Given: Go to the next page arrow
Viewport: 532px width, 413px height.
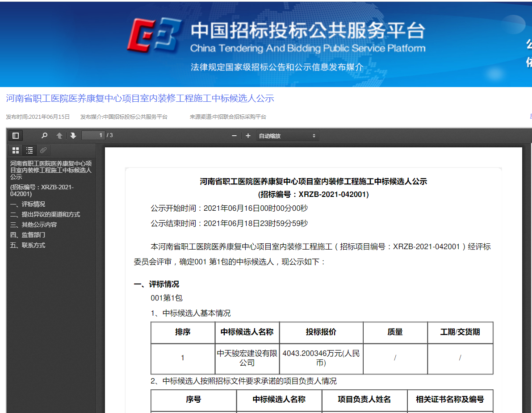Looking at the screenshot, I should tap(73, 136).
